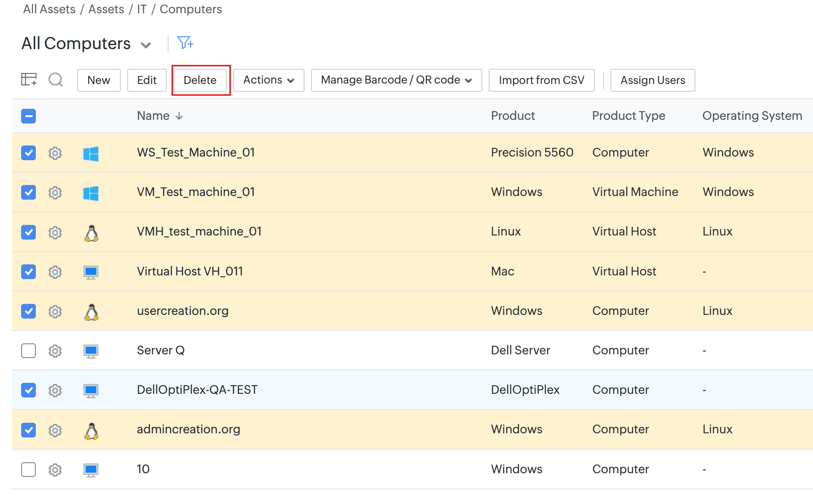Expand the All Computers view dropdown
This screenshot has height=504, width=813.
tap(146, 45)
